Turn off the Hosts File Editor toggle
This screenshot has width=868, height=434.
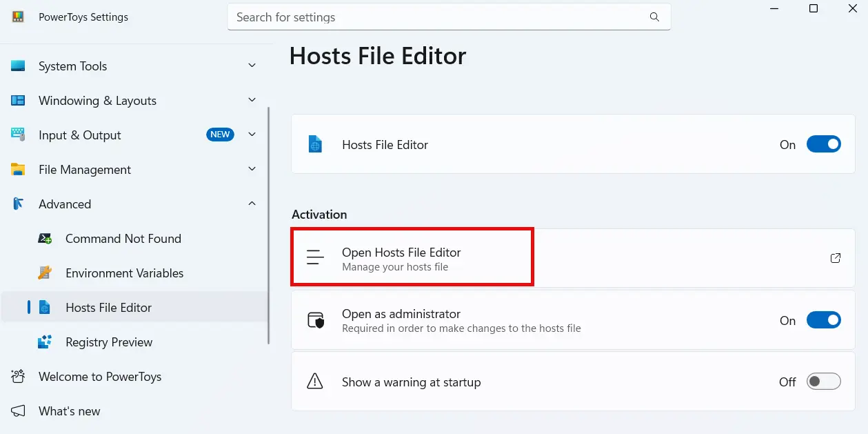824,144
